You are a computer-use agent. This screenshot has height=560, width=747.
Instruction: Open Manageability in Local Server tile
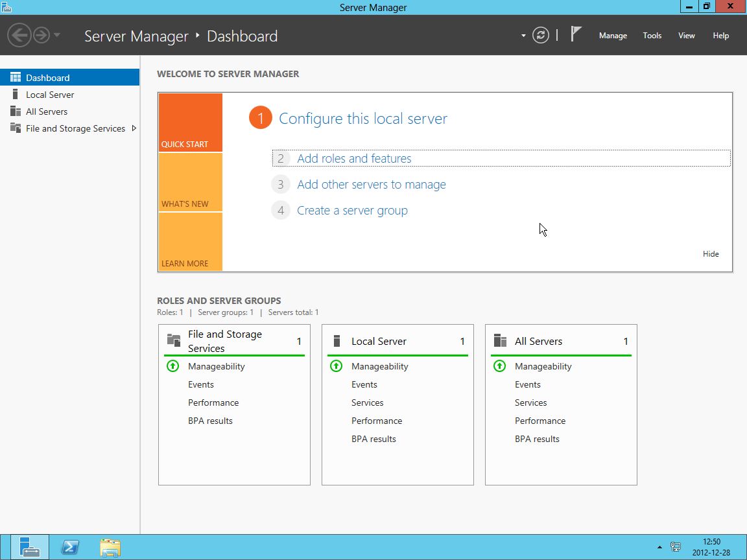pyautogui.click(x=380, y=366)
